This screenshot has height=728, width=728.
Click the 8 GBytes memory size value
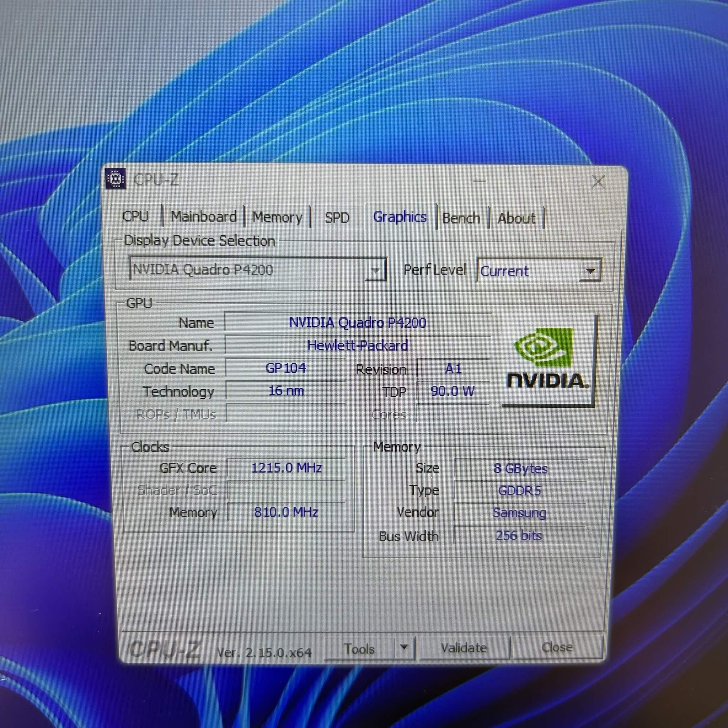point(520,469)
